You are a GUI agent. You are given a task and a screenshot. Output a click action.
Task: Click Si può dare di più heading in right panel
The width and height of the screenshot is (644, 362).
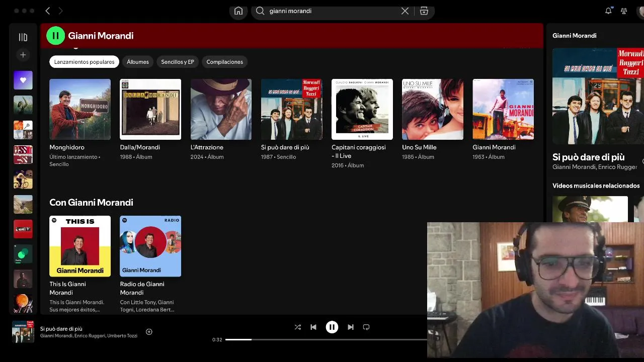[588, 157]
